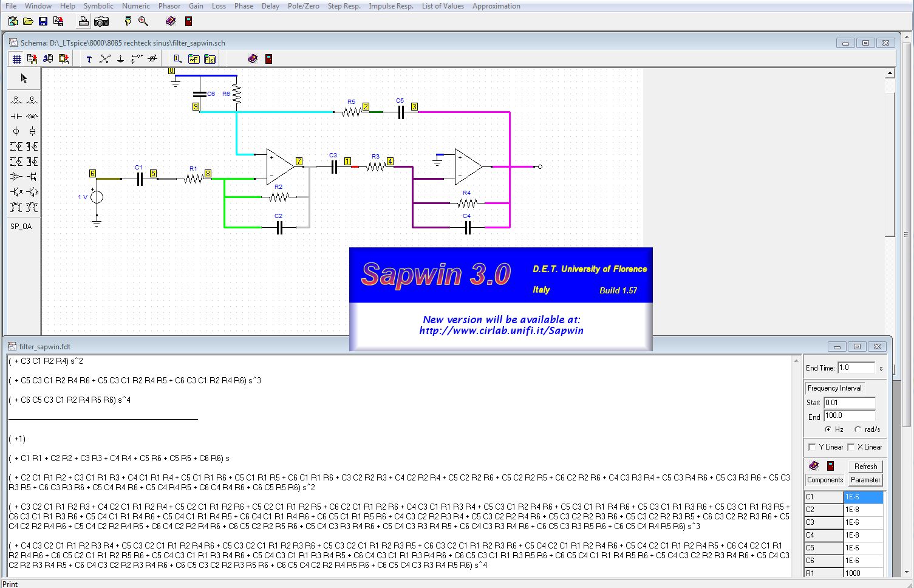
Task: Open the Numeric menu
Action: 135,6
